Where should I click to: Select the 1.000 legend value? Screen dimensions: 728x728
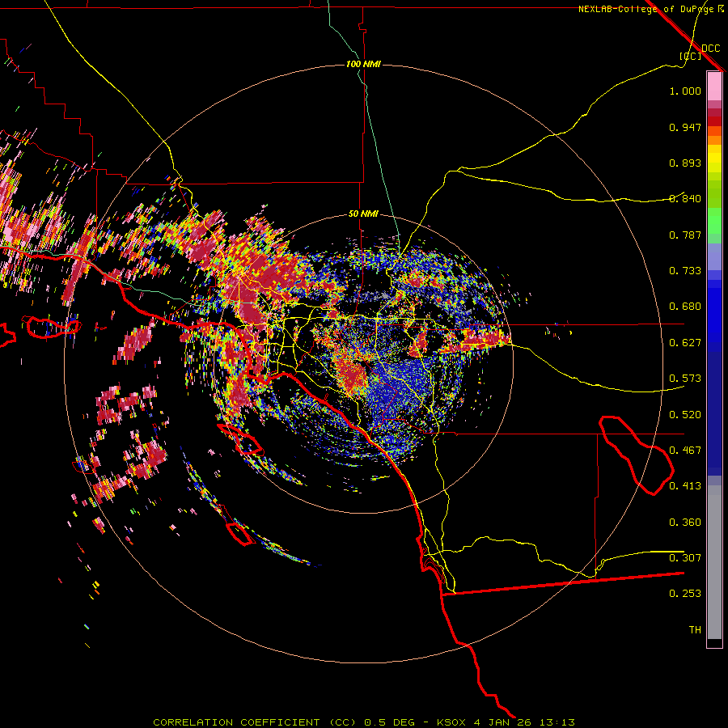(x=685, y=91)
